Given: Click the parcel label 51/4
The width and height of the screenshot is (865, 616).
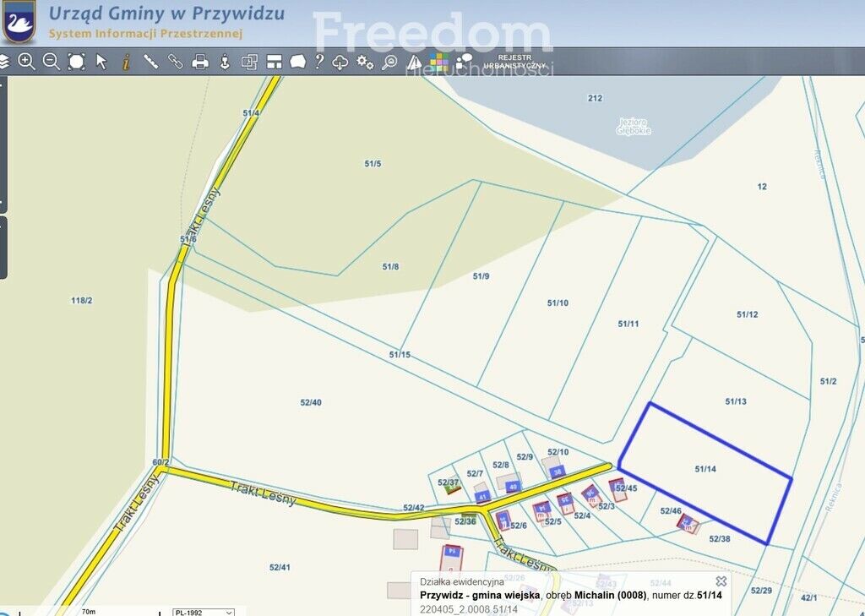Looking at the screenshot, I should tap(251, 113).
